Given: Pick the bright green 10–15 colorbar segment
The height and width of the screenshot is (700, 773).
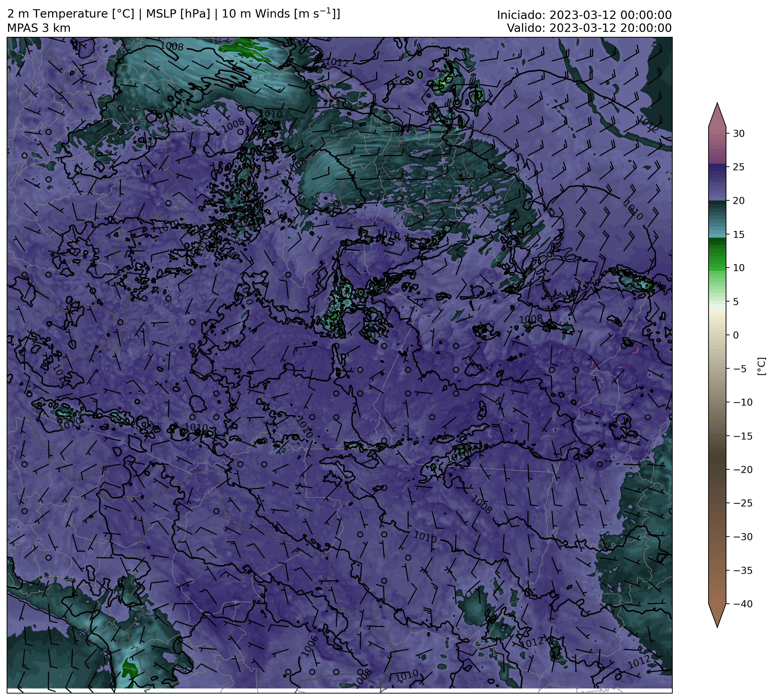Looking at the screenshot, I should tap(717, 251).
